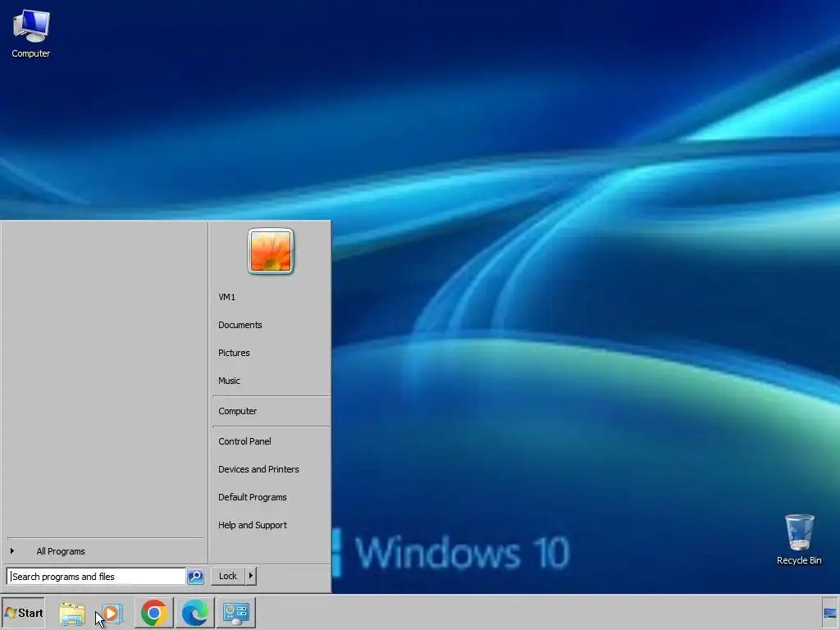Open Help and Support
The height and width of the screenshot is (630, 840).
click(270, 525)
